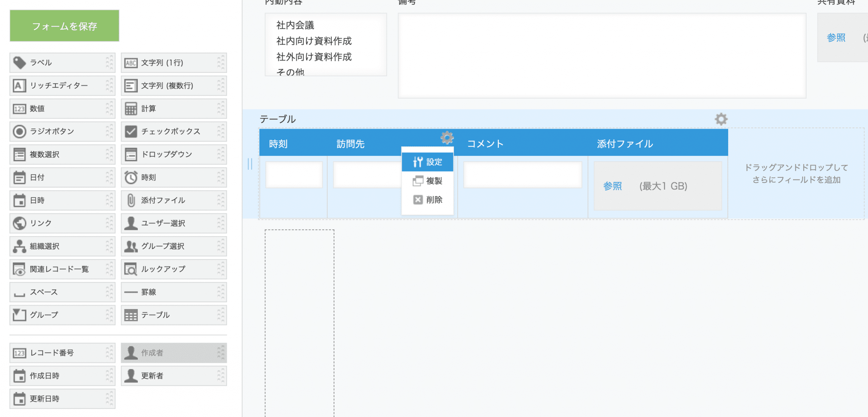Grab the table row drag handle

[250, 164]
